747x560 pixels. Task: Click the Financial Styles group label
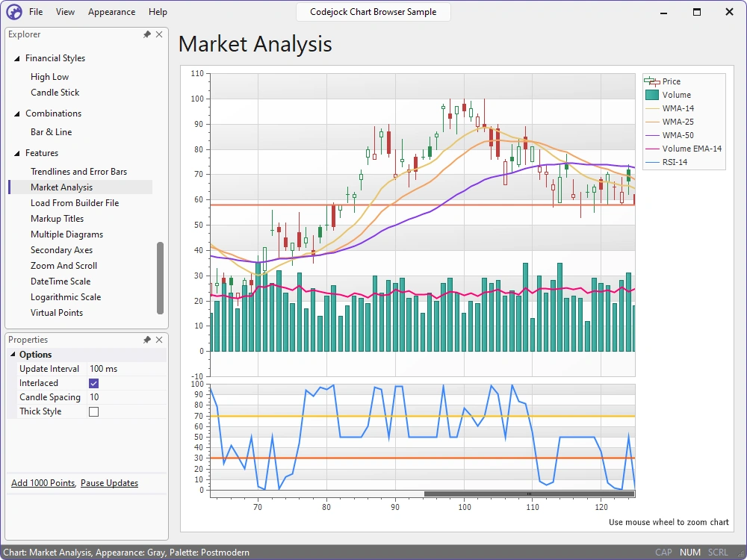click(x=55, y=58)
